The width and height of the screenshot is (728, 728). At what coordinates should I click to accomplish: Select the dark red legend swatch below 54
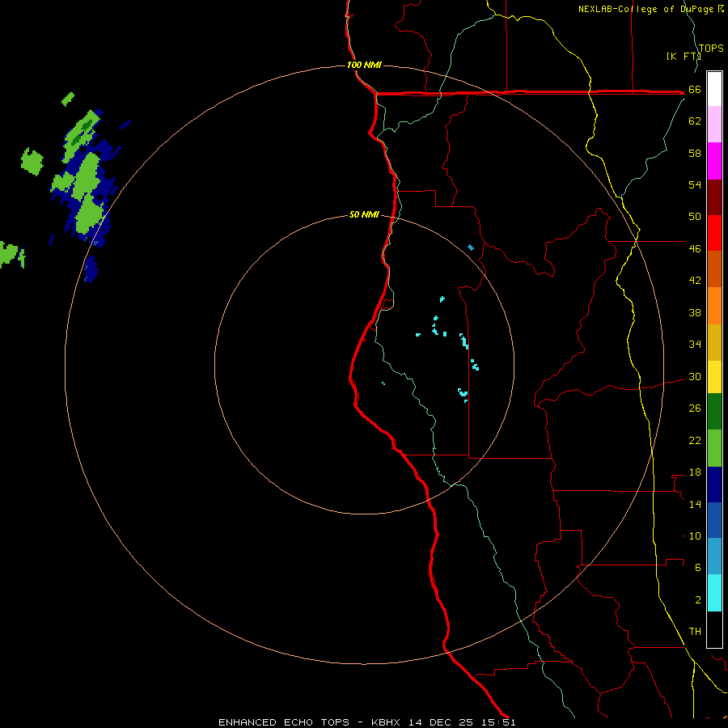pos(714,197)
